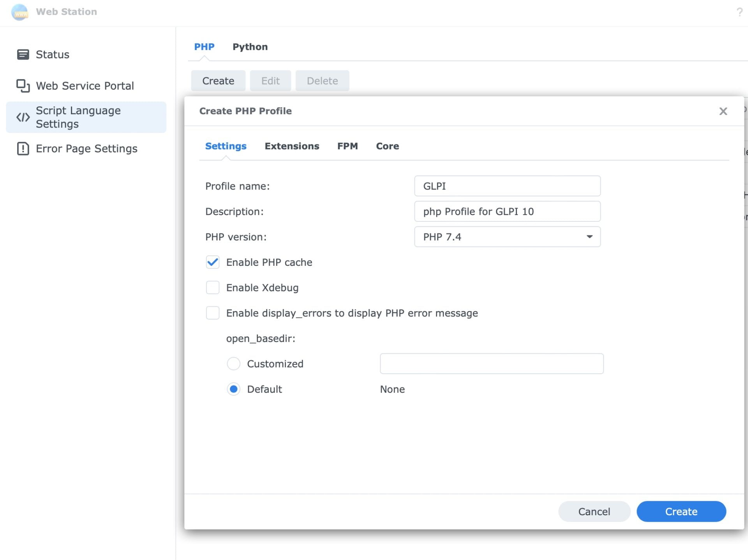Switch to the Python tab

[x=250, y=47]
